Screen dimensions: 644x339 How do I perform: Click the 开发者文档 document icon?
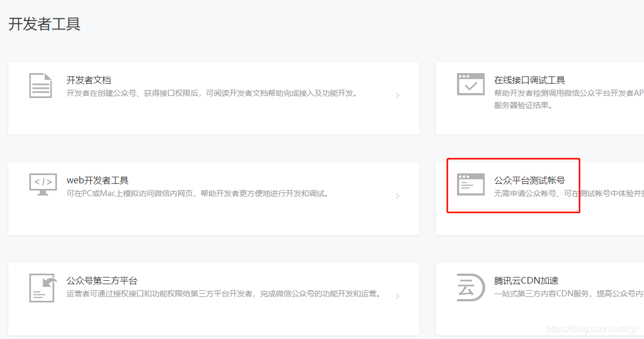coord(40,85)
